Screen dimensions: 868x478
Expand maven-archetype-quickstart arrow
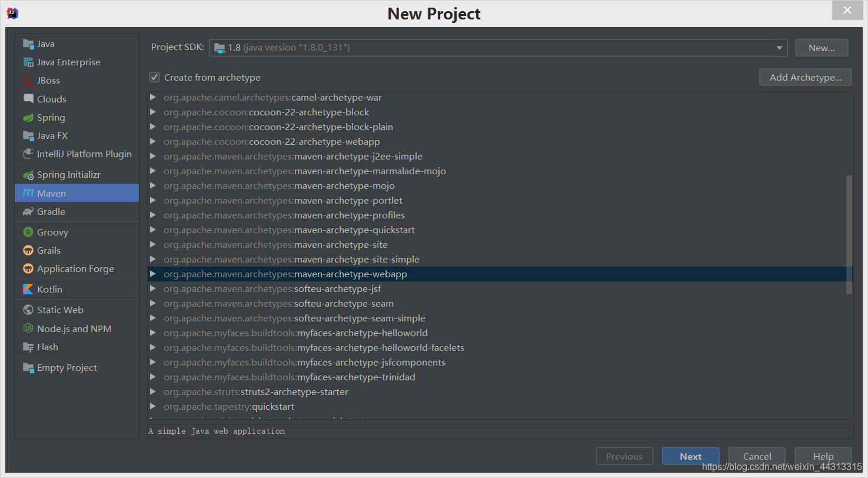[x=153, y=230]
